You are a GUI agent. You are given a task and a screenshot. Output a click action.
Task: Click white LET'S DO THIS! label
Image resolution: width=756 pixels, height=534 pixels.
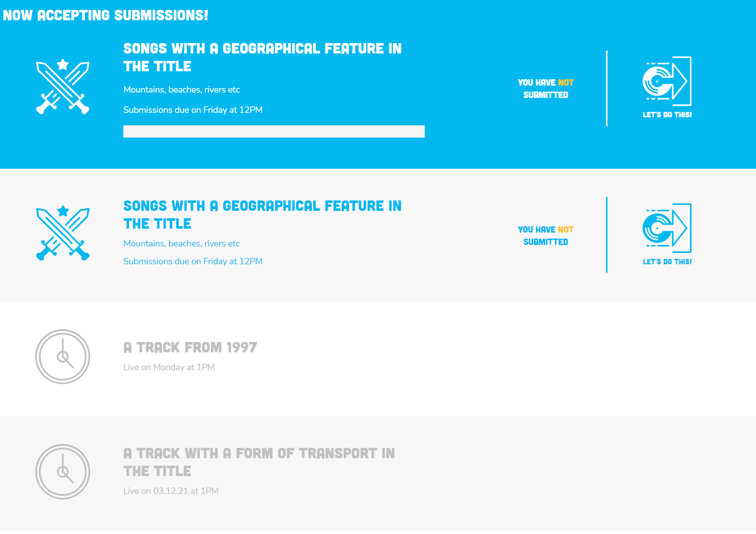(x=667, y=115)
